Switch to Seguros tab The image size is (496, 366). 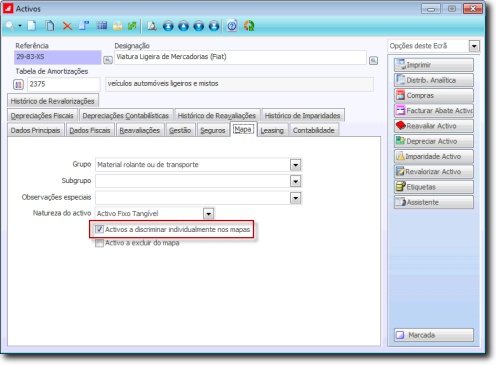point(213,130)
